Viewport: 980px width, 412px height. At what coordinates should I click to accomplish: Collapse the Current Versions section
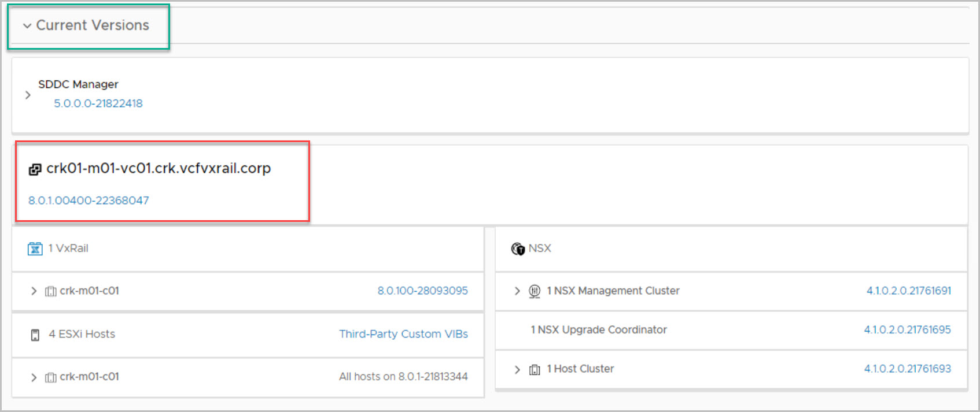(x=27, y=26)
